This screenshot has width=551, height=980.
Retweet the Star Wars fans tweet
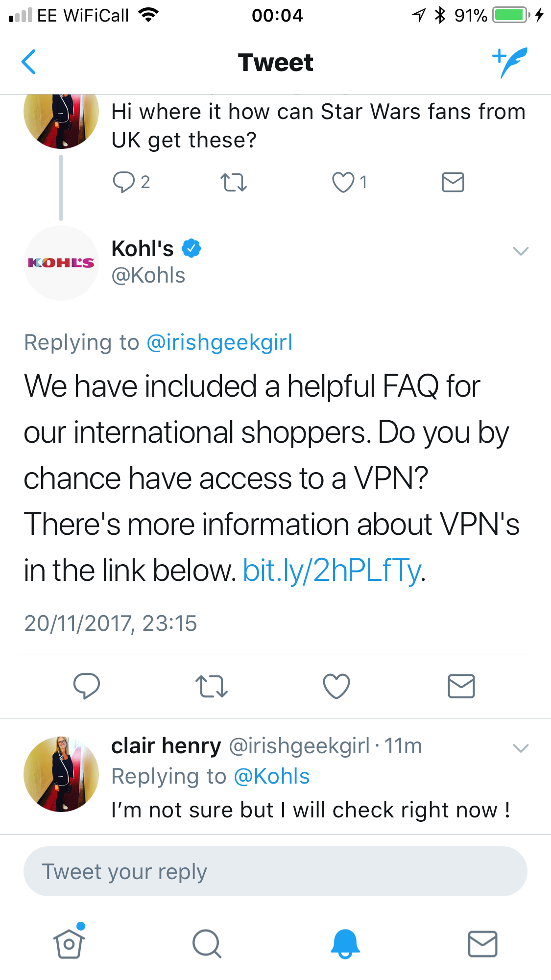(x=234, y=182)
